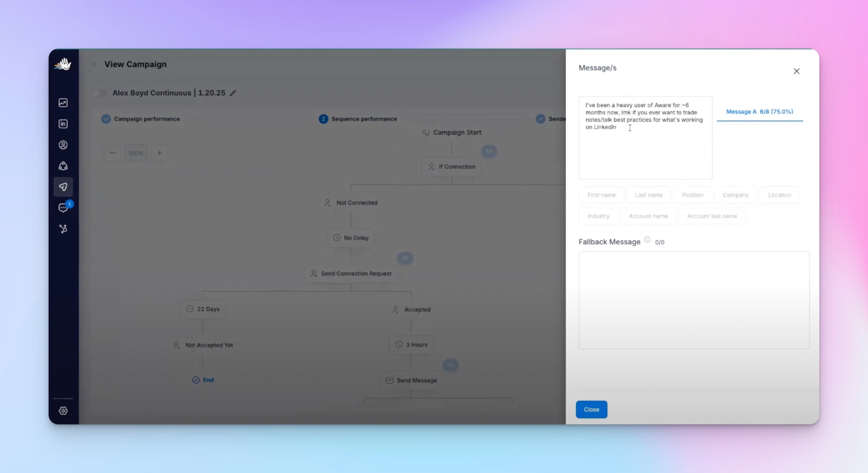Insert the Last name variable
Screen dimensions: 868x473
point(649,195)
